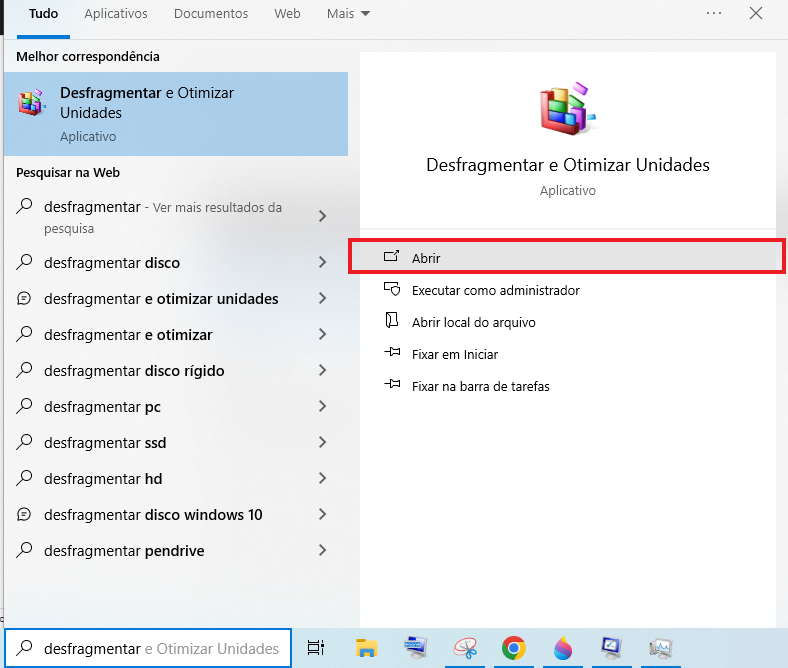Open the performance monitor taskbar icon

click(660, 648)
